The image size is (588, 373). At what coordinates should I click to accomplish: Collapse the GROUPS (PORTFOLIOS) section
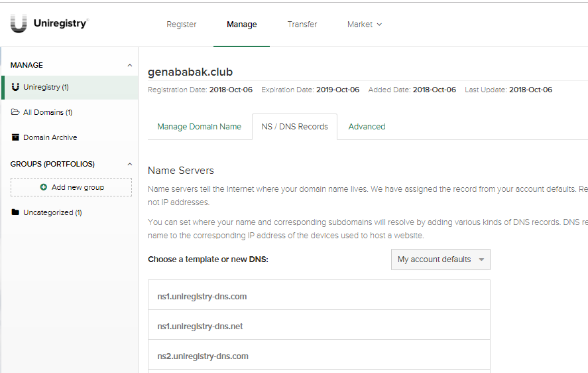pos(130,164)
